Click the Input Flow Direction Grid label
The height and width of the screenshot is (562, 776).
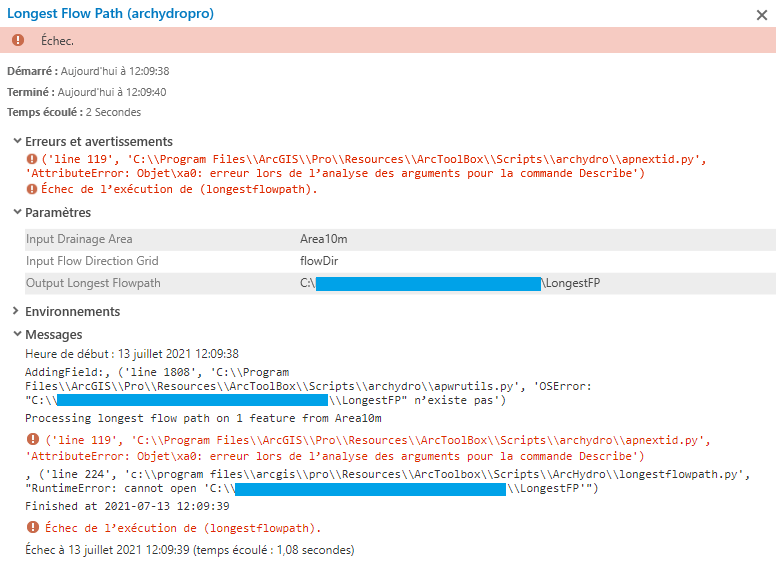[x=92, y=261]
